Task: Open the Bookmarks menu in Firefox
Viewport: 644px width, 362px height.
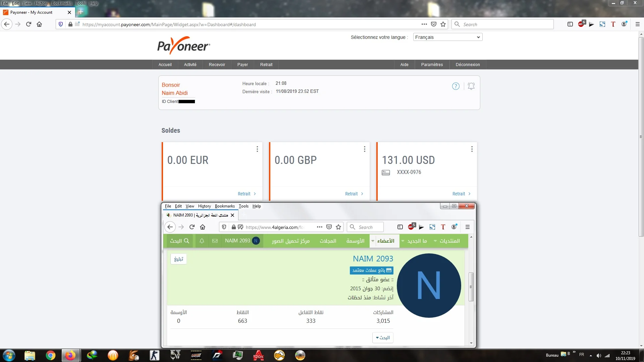Action: 62,3
